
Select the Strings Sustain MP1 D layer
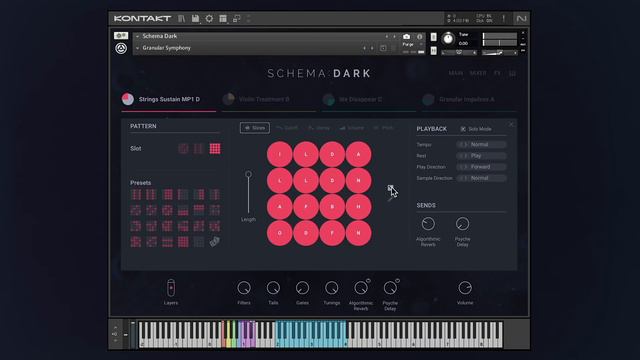169,99
